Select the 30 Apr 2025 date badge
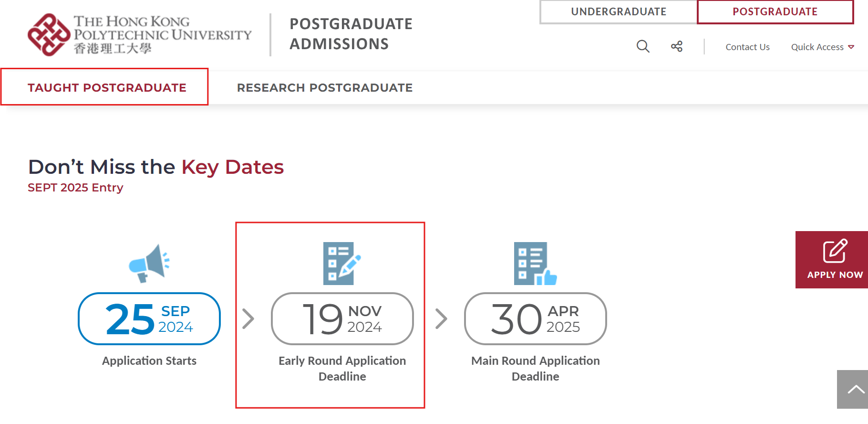 pyautogui.click(x=535, y=318)
